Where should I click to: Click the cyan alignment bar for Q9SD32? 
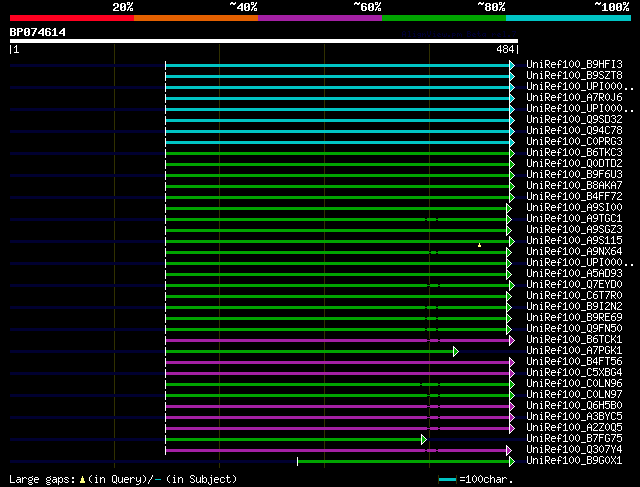(x=338, y=120)
